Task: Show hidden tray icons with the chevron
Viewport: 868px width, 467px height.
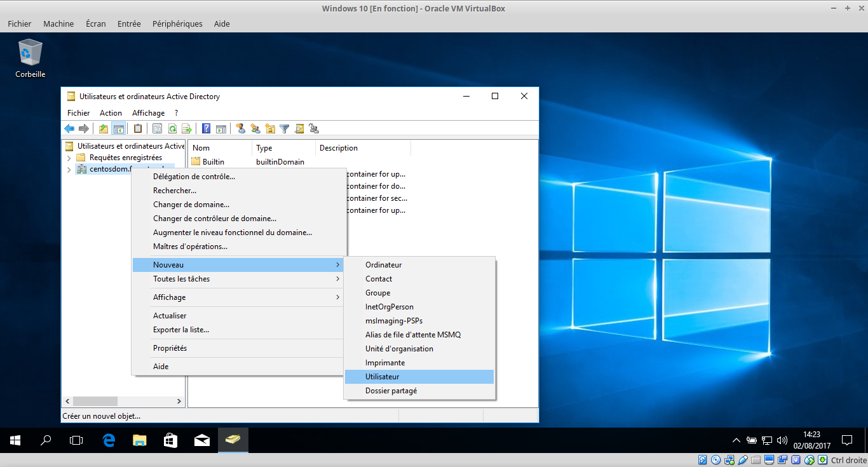Action: (736, 440)
